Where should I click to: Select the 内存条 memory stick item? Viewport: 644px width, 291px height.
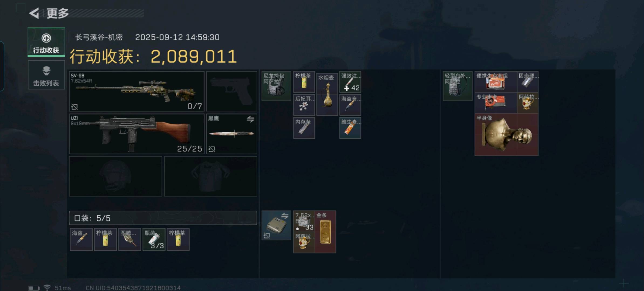point(304,128)
